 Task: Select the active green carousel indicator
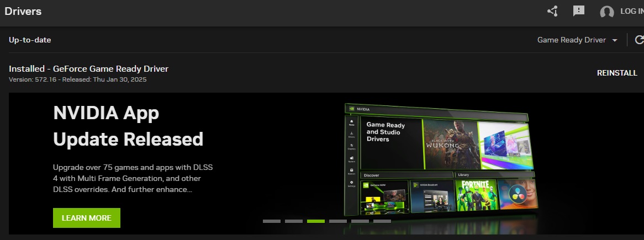pos(316,221)
